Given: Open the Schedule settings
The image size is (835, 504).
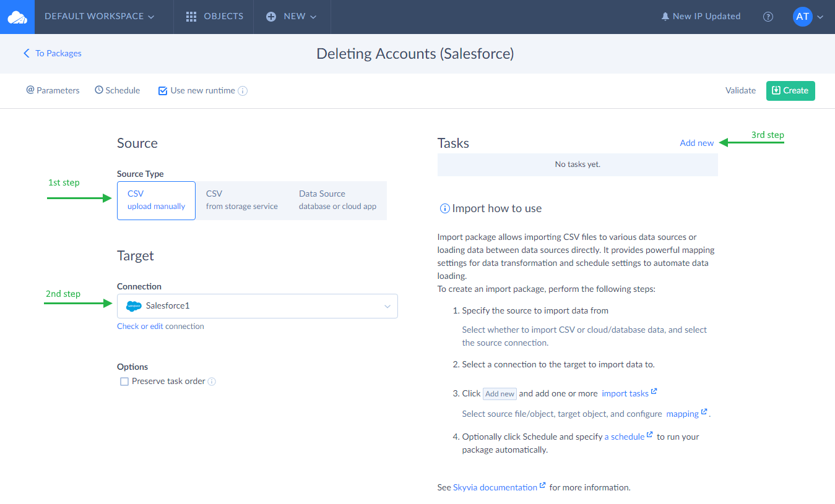Looking at the screenshot, I should (x=118, y=90).
